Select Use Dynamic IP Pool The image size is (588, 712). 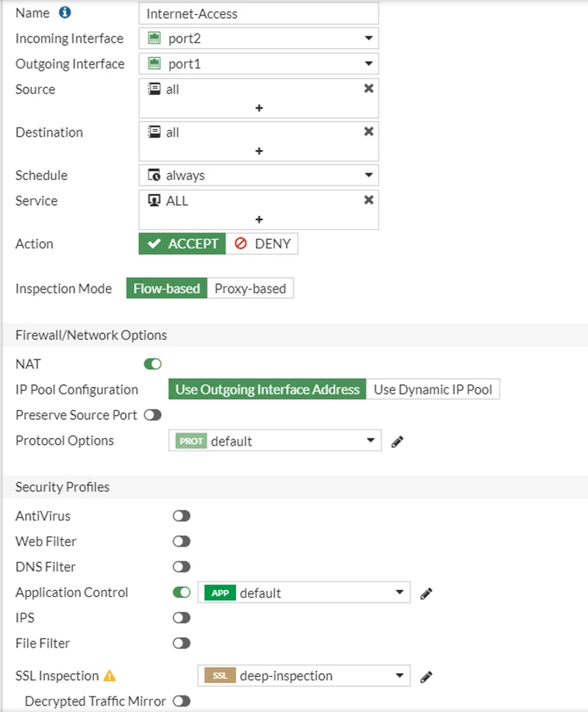[x=433, y=389]
